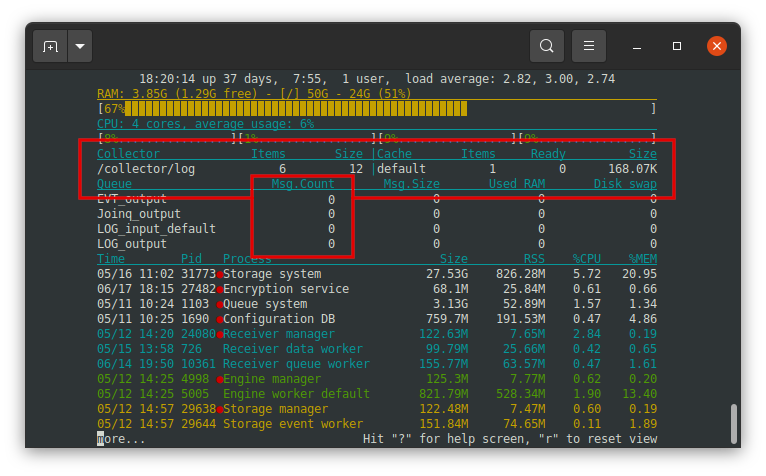Click the Used RAM column header
This screenshot has width=766, height=476.
517,184
